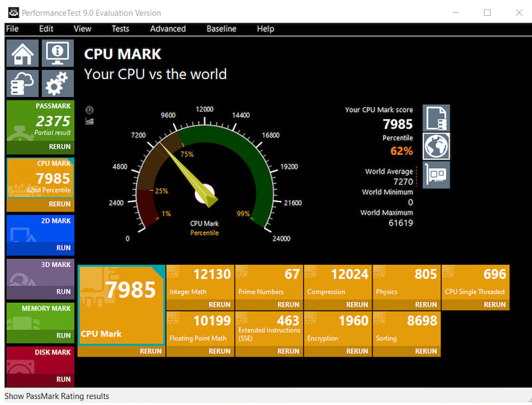
Task: Open the Tests menu
Action: tap(120, 29)
